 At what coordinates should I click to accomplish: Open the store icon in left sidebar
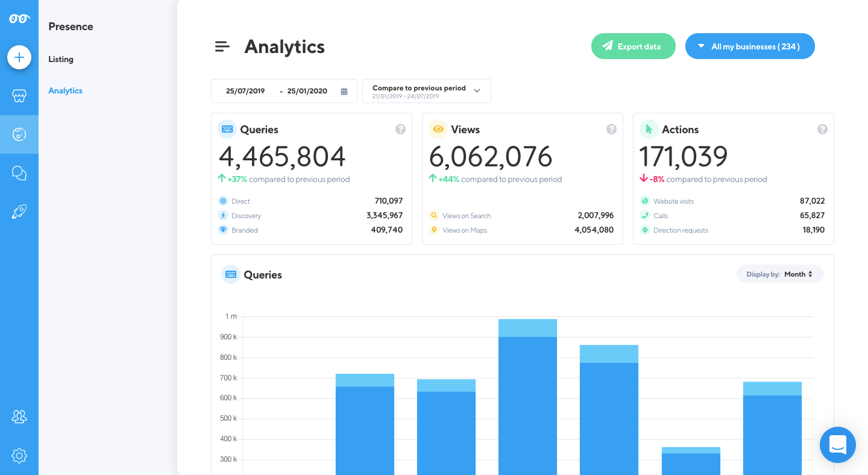click(x=19, y=96)
